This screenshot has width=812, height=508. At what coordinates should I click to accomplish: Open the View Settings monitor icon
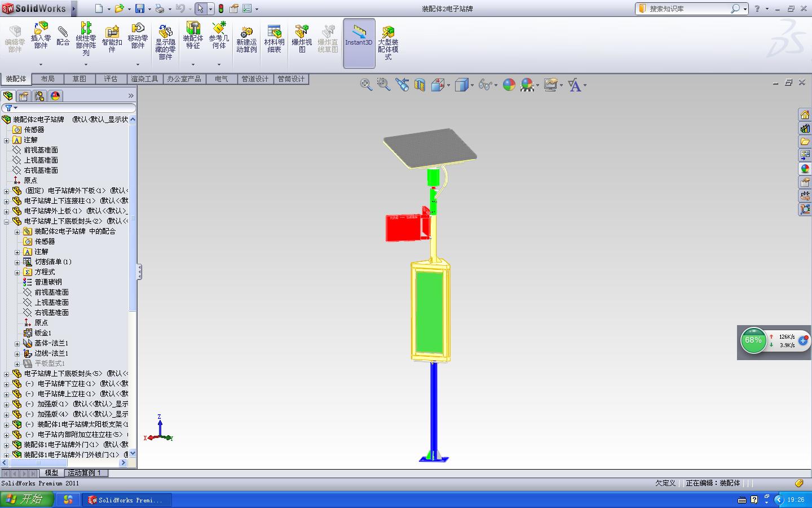pyautogui.click(x=551, y=85)
